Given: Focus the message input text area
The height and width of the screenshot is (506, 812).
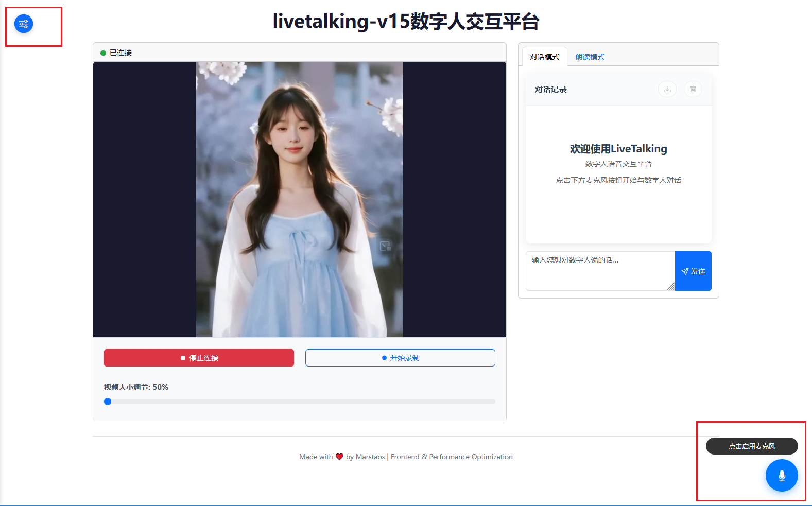Looking at the screenshot, I should pos(600,271).
